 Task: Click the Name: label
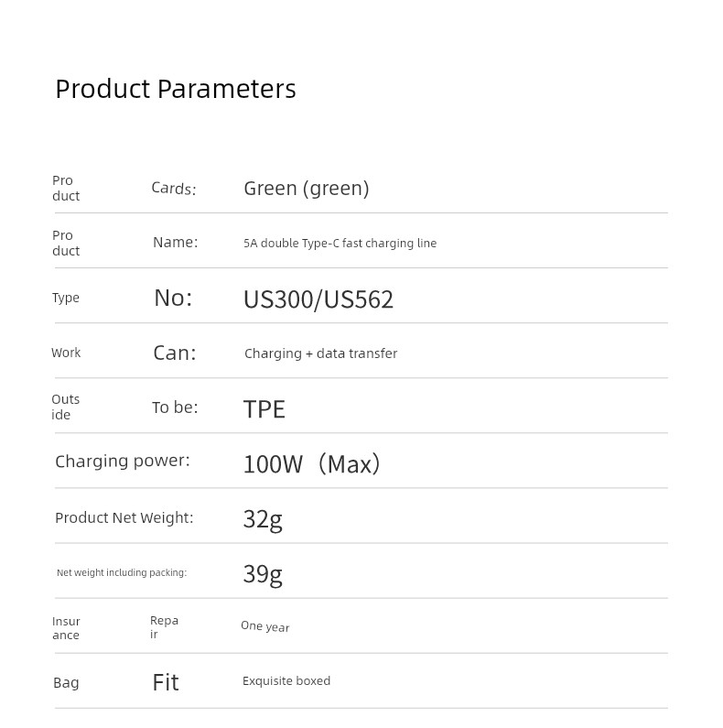pos(175,243)
